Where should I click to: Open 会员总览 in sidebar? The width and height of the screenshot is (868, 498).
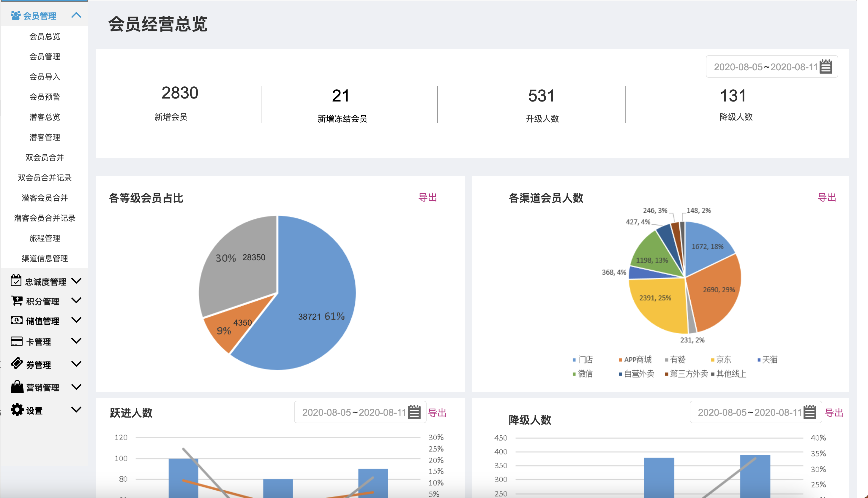[45, 36]
